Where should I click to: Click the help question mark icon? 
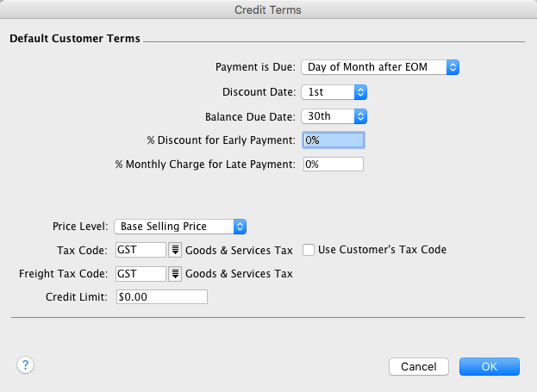(x=25, y=365)
